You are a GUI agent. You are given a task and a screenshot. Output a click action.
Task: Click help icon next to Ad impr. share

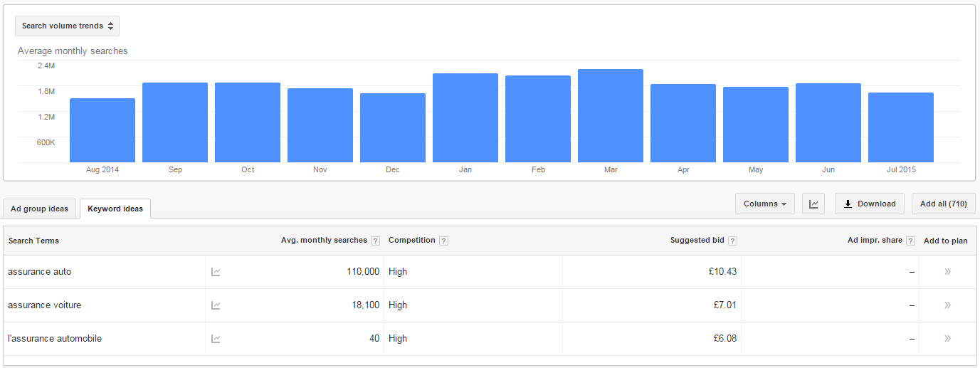(910, 241)
